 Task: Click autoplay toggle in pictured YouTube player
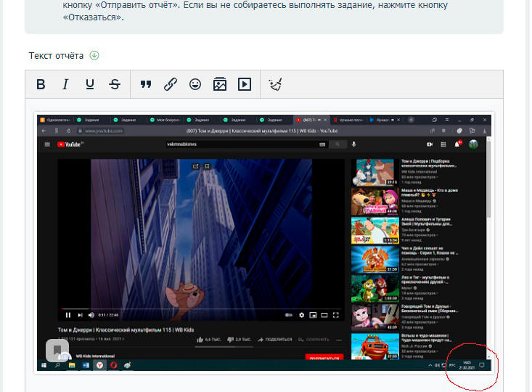point(289,315)
